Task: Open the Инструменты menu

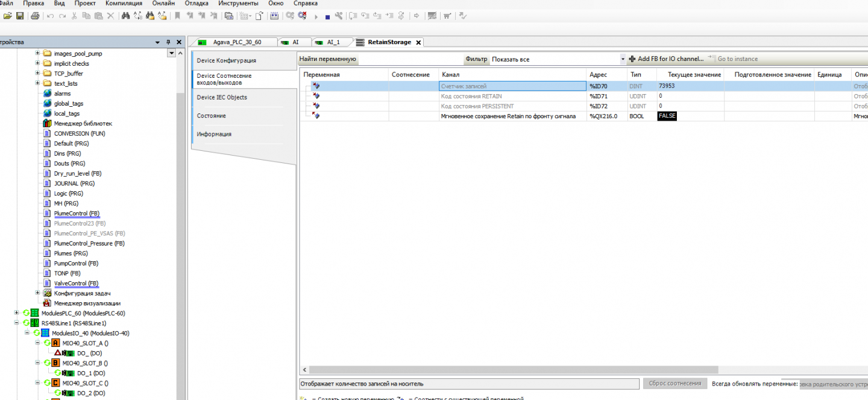Action: [239, 4]
